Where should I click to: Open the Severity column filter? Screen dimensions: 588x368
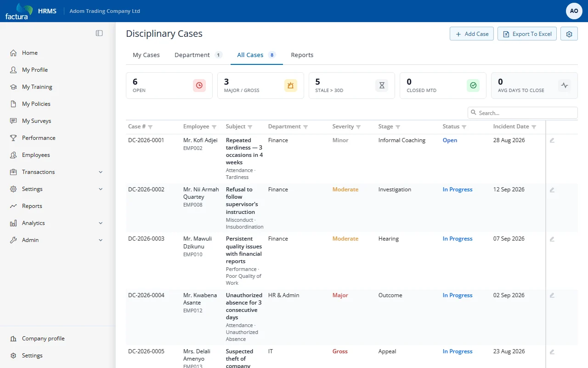tap(358, 127)
